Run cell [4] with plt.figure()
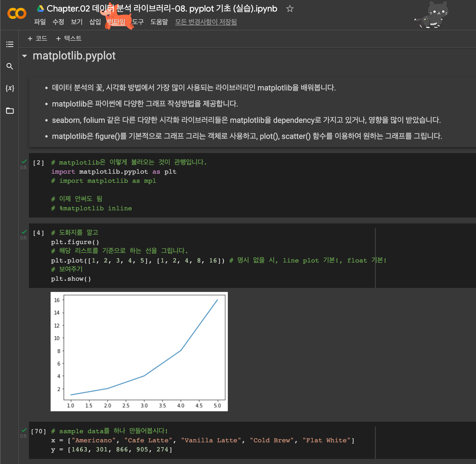Viewport: 476px width, 464px height. tap(38, 233)
